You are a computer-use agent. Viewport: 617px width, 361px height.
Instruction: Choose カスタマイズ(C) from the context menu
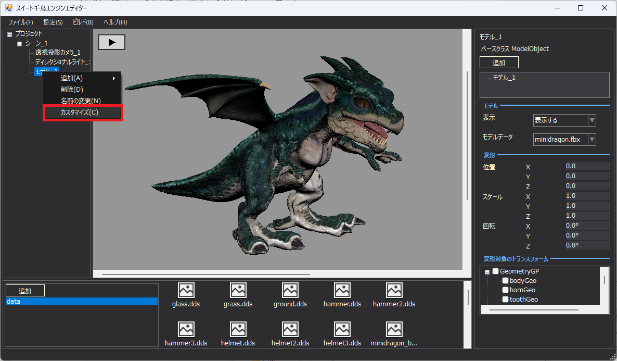tap(83, 112)
